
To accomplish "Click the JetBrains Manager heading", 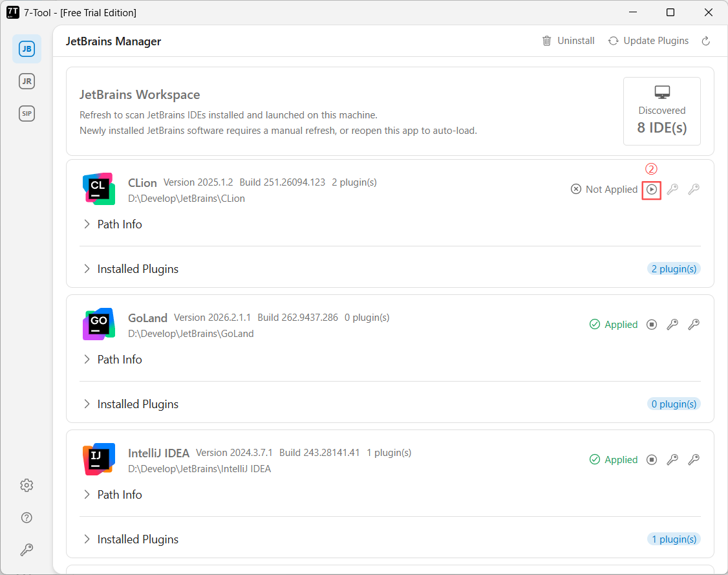I will coord(113,41).
